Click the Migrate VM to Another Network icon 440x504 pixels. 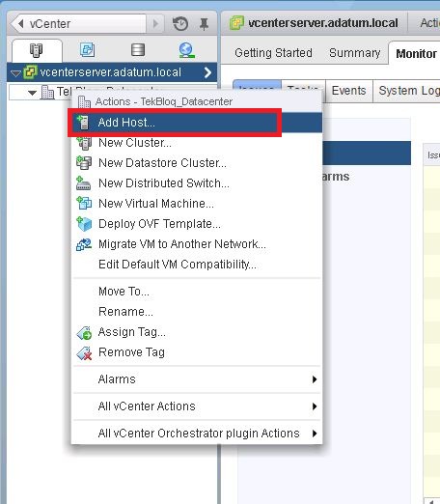click(84, 244)
